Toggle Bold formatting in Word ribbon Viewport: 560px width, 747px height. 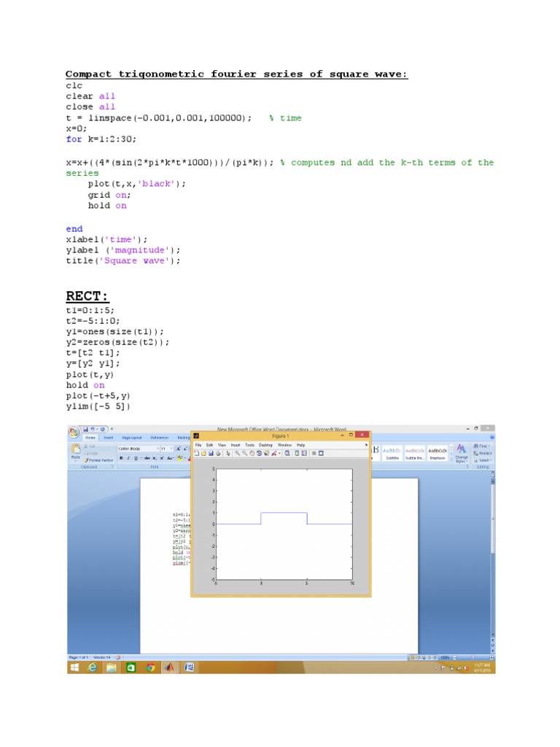[121, 458]
